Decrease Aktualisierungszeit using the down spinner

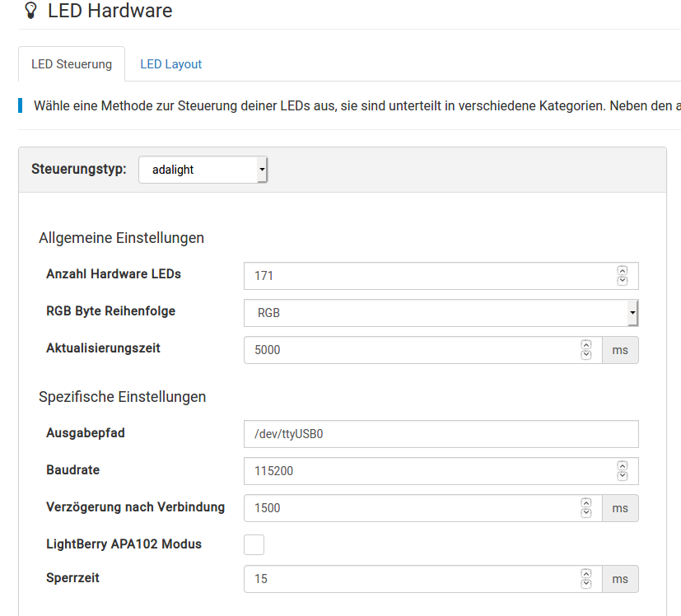click(586, 355)
